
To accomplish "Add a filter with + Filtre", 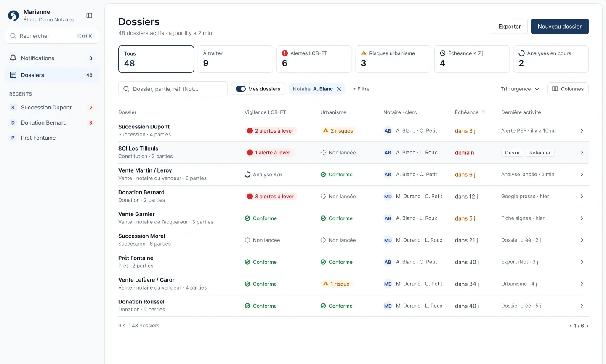I will point(361,89).
